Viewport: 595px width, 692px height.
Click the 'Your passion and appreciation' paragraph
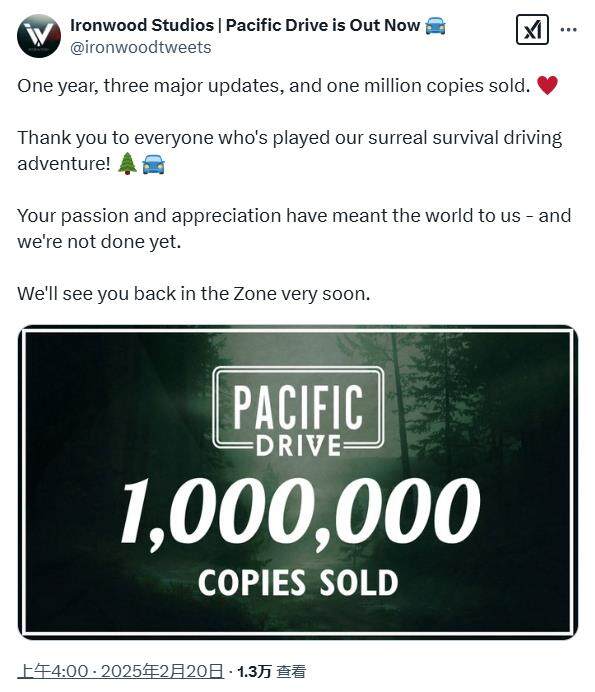pos(294,229)
